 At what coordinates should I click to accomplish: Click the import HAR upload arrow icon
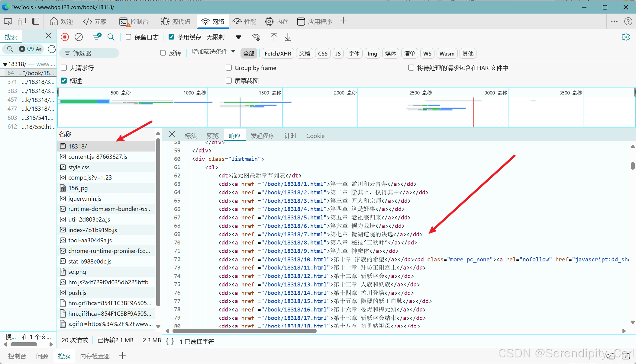[x=274, y=37]
